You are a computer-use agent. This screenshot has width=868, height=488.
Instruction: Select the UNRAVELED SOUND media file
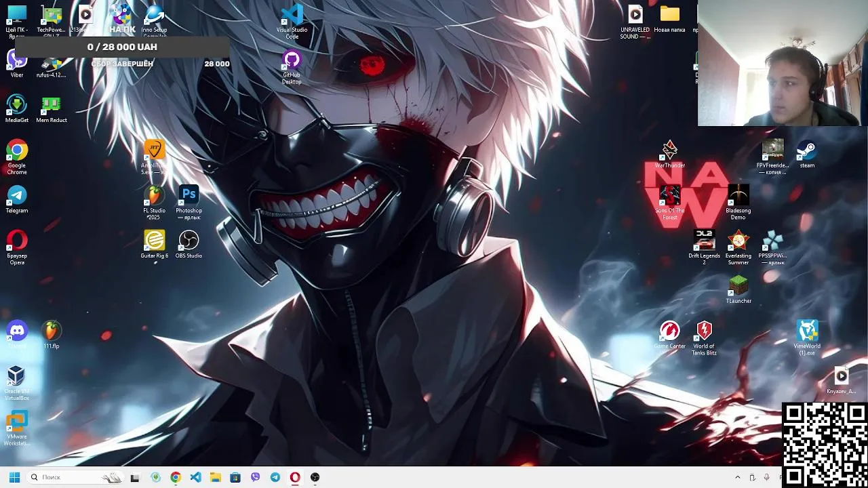[x=635, y=21]
